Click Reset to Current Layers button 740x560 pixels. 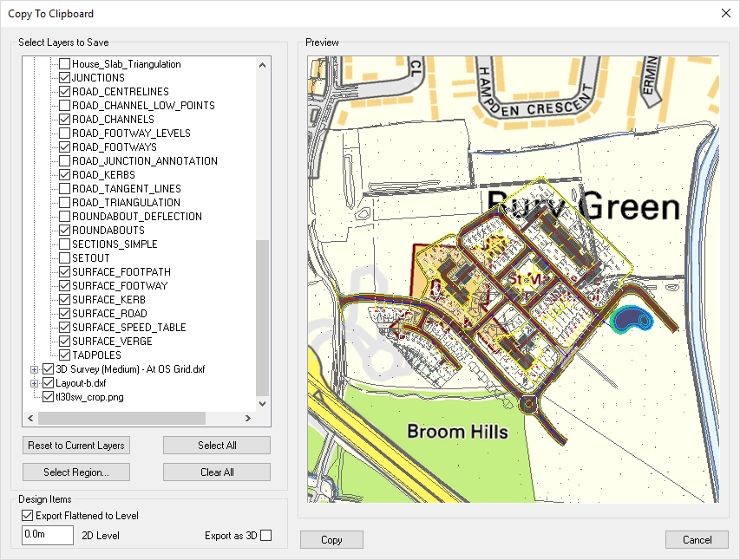point(76,446)
